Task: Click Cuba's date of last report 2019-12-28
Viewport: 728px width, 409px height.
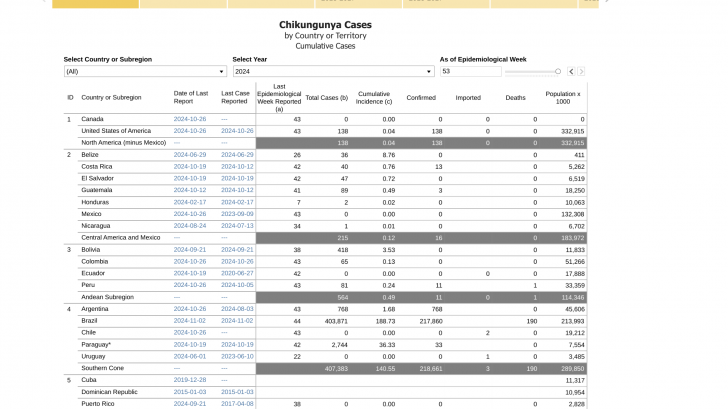Action: 190,380
